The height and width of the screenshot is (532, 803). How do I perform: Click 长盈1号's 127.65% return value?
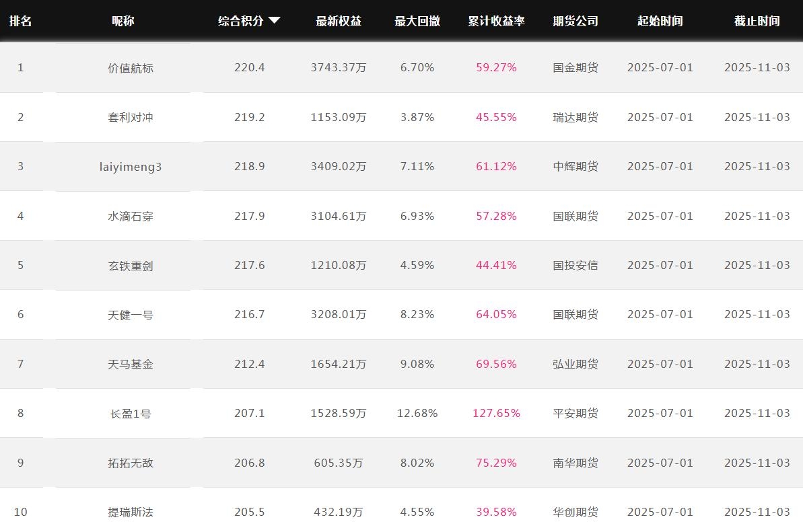pos(496,414)
